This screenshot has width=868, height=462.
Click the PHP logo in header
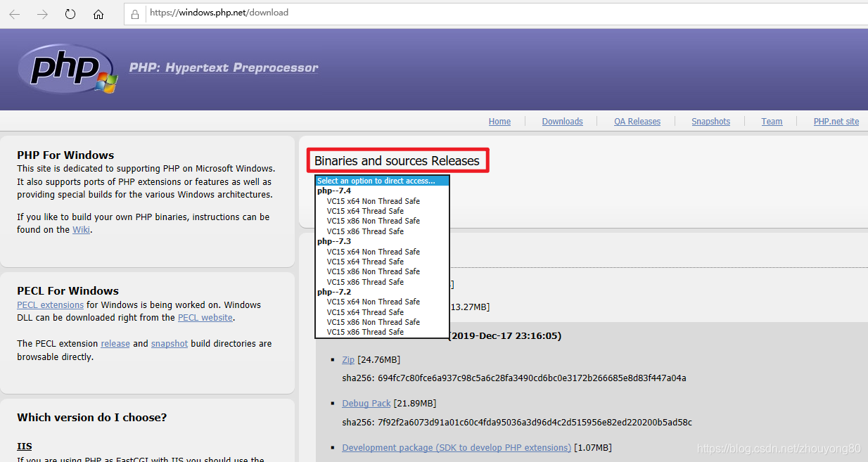tap(66, 68)
